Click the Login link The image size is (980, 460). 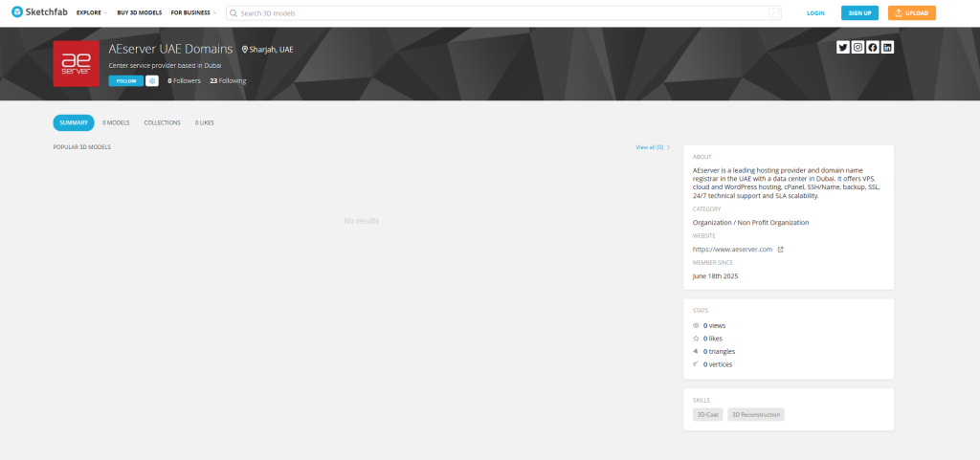815,13
